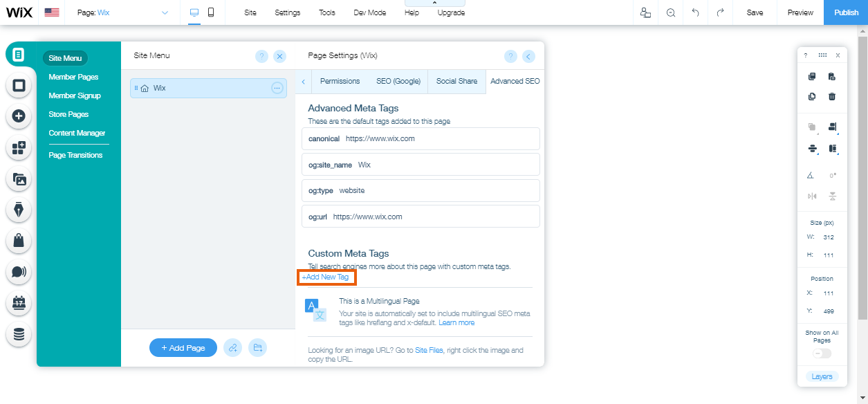Open the Site menu in the top bar
Image resolution: width=868 pixels, height=404 pixels.
250,12
